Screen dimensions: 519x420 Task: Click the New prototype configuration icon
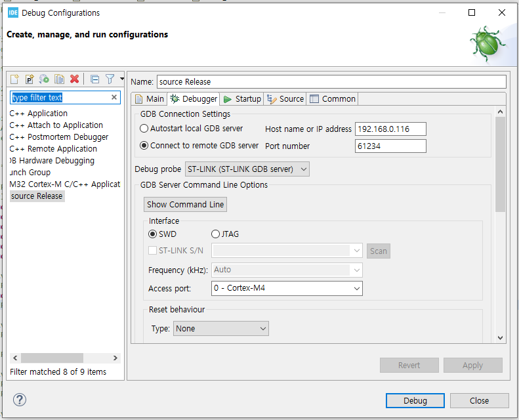[30, 79]
